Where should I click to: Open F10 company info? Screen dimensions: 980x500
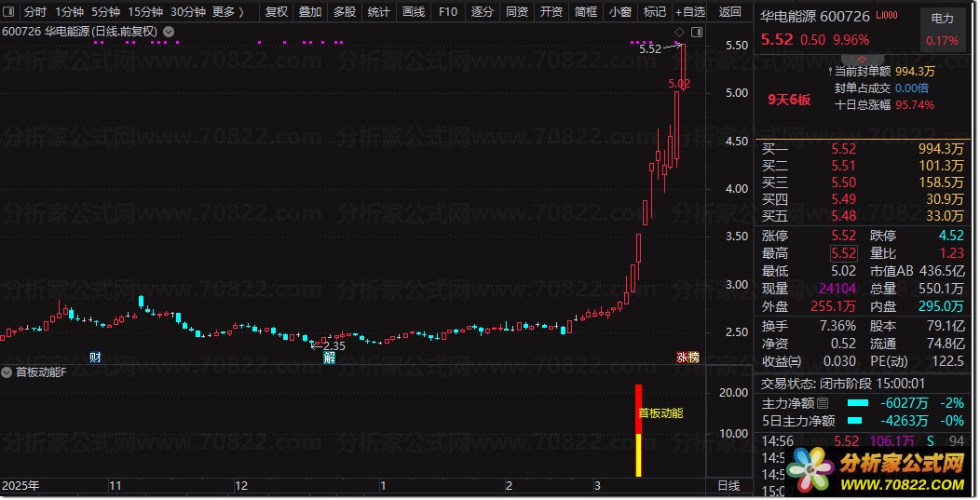(x=447, y=12)
